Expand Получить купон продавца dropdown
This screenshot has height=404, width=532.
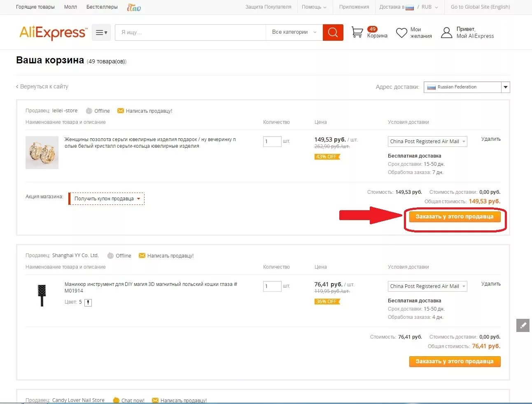107,199
